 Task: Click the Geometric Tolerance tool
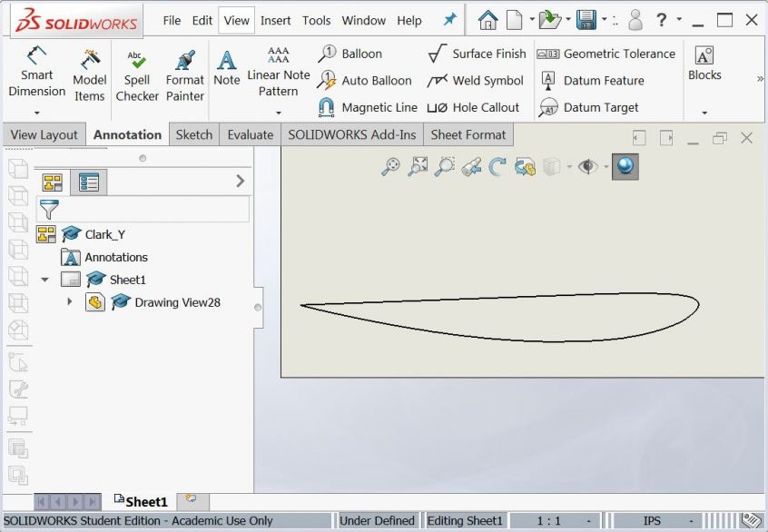coord(606,54)
